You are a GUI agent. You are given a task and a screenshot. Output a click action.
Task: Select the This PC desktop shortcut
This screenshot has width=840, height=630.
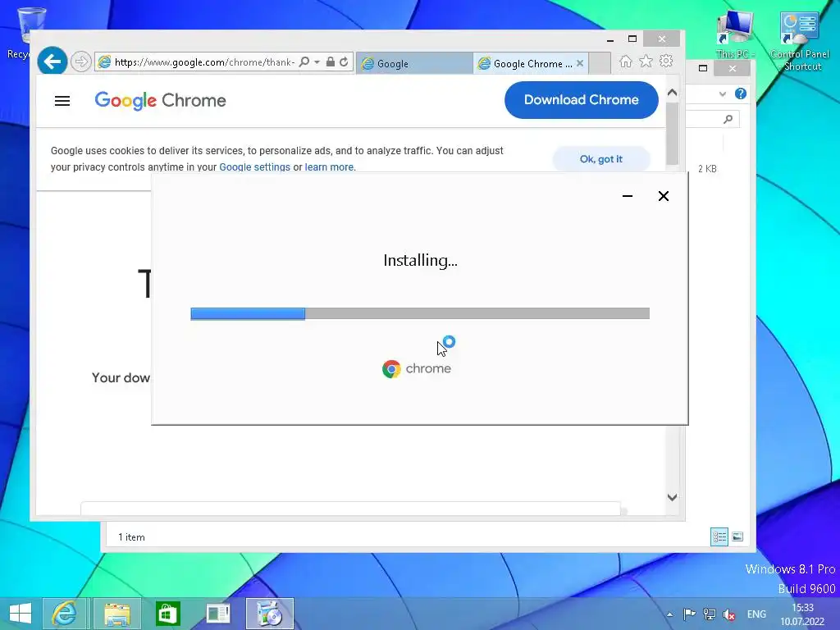(x=735, y=33)
